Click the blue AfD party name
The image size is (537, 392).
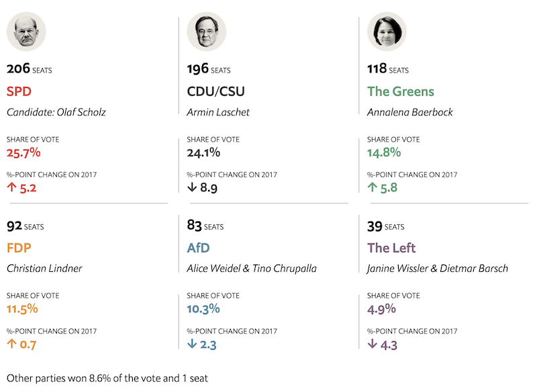tap(199, 248)
